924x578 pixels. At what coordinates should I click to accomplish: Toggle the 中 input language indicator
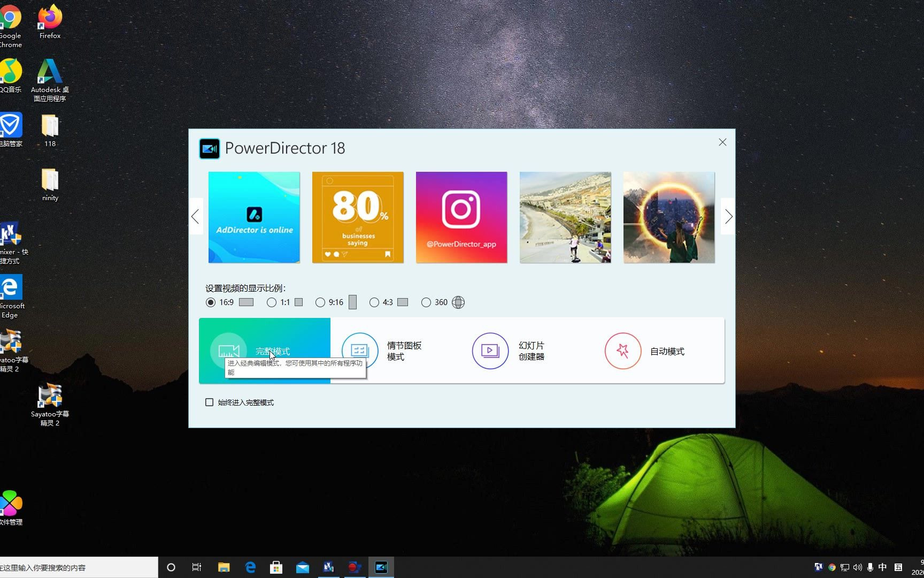[883, 567]
